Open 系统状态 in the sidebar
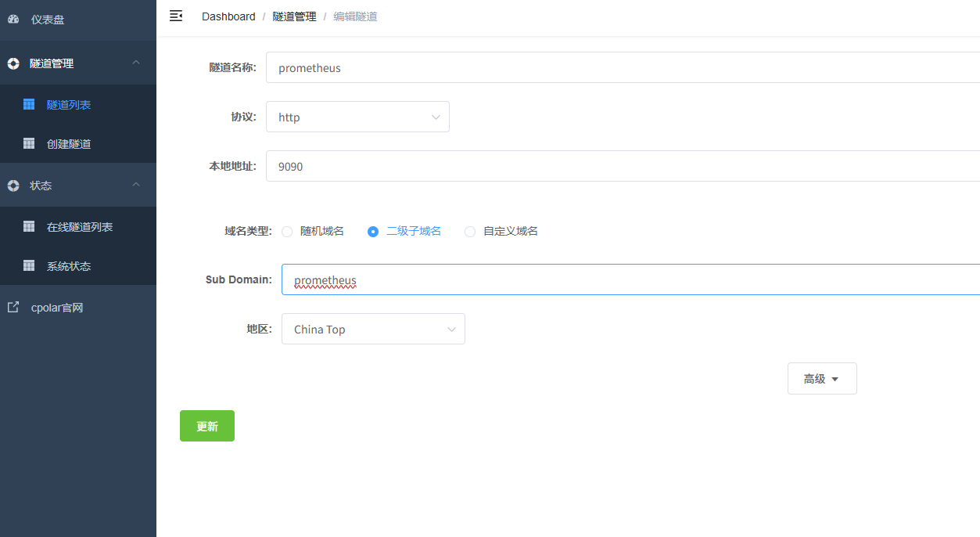 tap(69, 266)
